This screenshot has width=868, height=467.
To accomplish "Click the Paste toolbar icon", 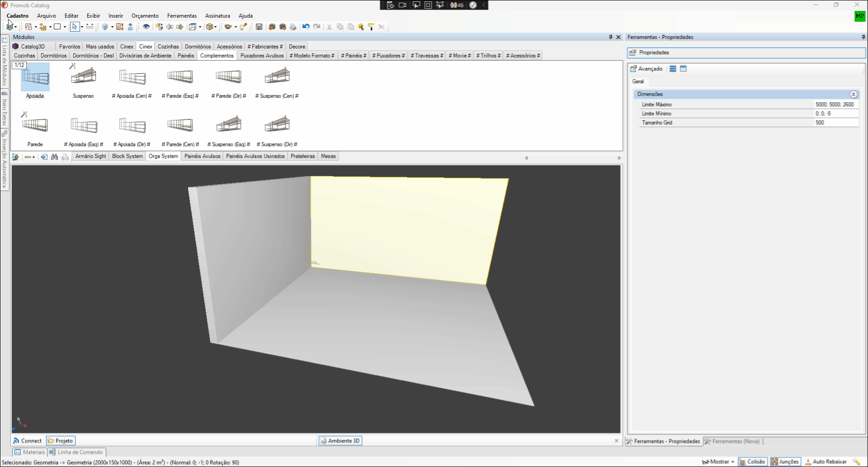I will coord(351,27).
